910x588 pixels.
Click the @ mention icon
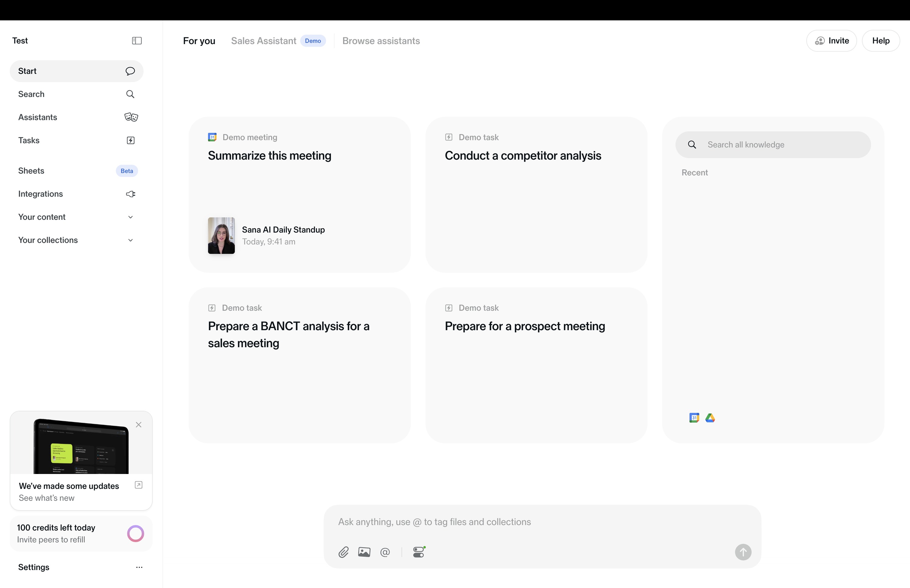(385, 552)
